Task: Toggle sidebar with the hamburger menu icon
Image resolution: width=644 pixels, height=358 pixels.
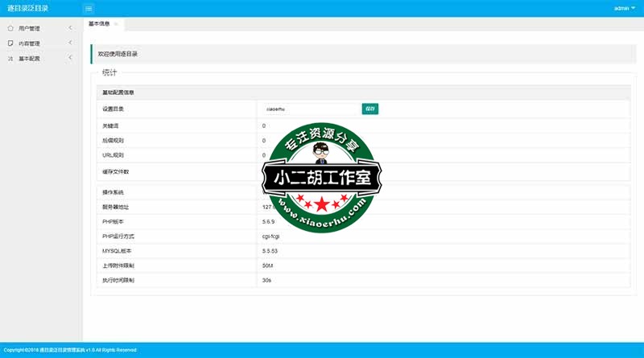Action: coord(89,8)
